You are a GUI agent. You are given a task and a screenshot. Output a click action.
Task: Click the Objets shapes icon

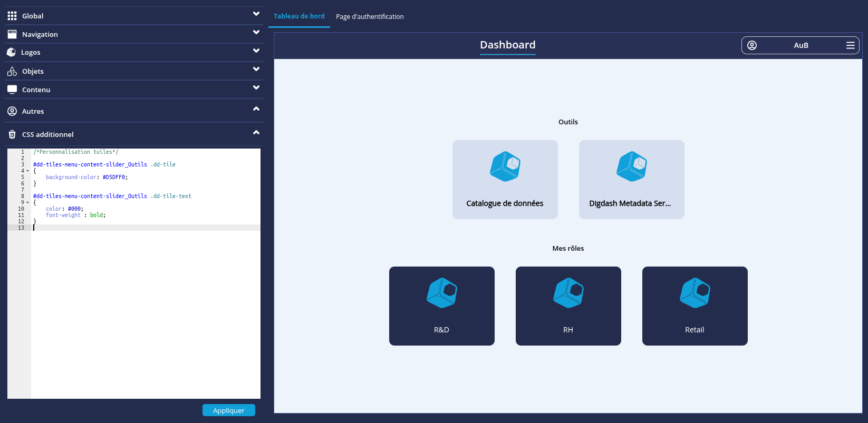pos(12,71)
